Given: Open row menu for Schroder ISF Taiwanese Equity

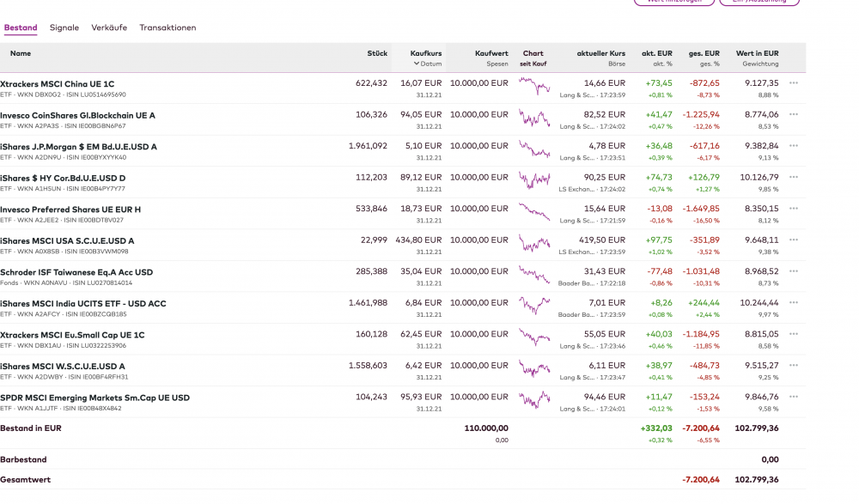Looking at the screenshot, I should click(x=793, y=271).
